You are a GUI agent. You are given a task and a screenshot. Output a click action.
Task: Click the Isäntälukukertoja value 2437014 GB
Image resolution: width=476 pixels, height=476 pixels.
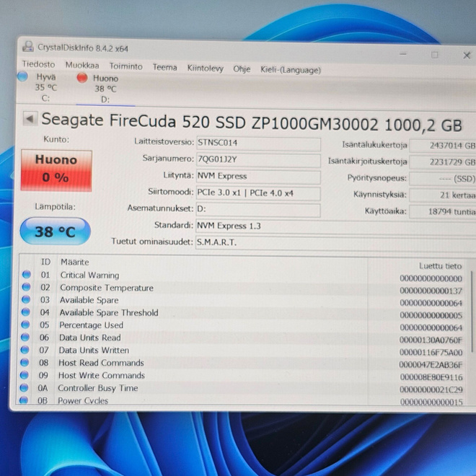pos(443,146)
